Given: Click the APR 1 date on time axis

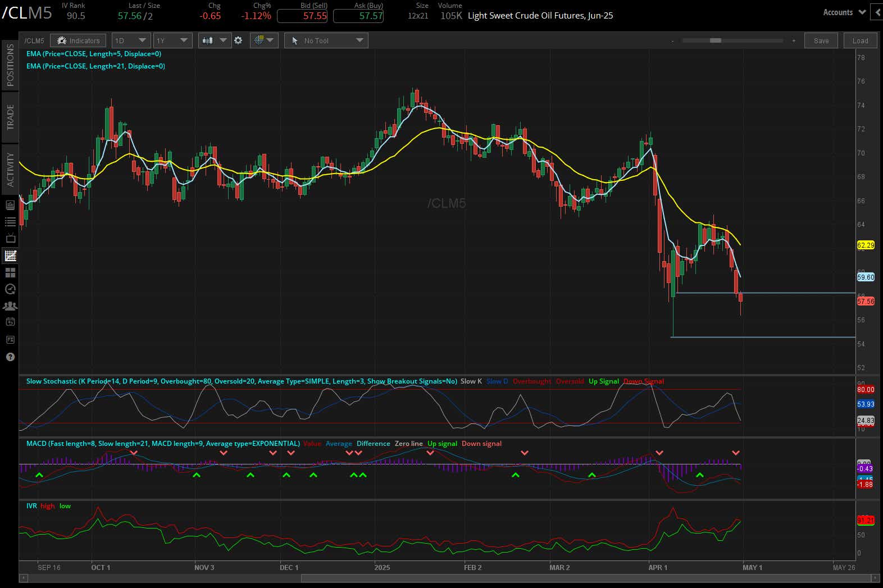Looking at the screenshot, I should (658, 568).
